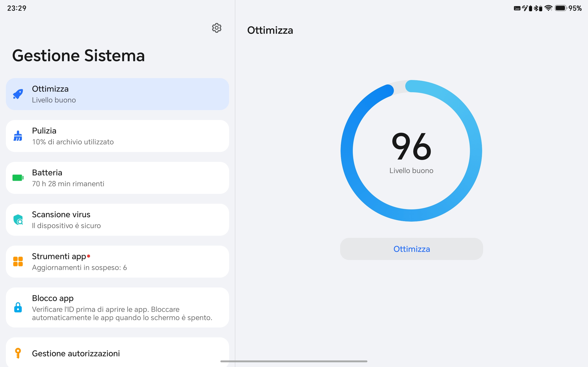Tap the orange grid icon for Strumenti app
Viewport: 588px width, 367px height.
point(18,262)
